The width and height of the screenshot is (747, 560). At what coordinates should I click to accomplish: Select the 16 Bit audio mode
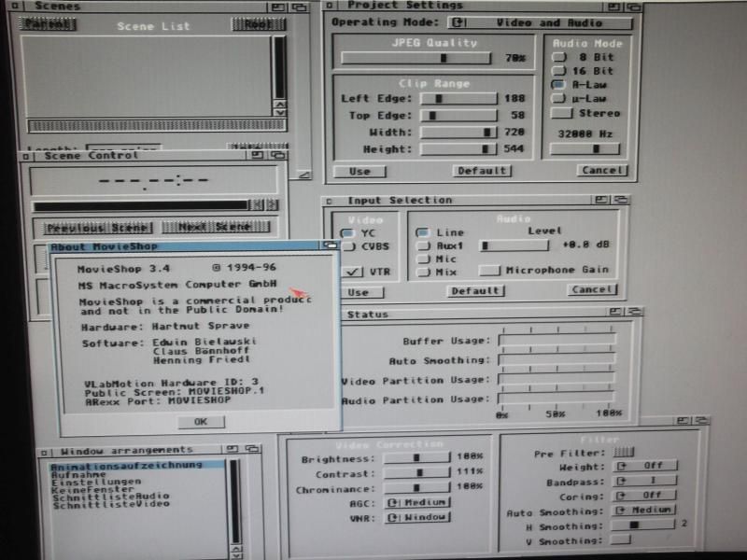[x=559, y=71]
